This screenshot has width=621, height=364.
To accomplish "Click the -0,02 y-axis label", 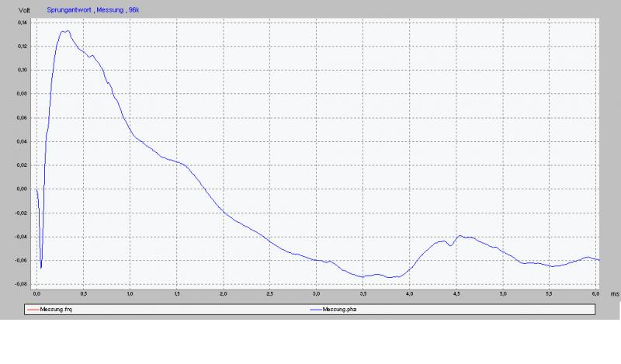I will pyautogui.click(x=22, y=213).
